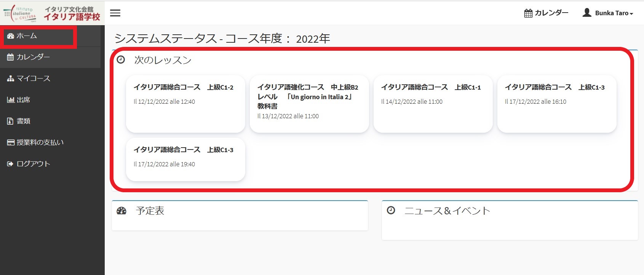Viewport: 644px width, 275px height.
Task: Select the 上級C1-3 lesson at 19:40
Action: [185, 159]
